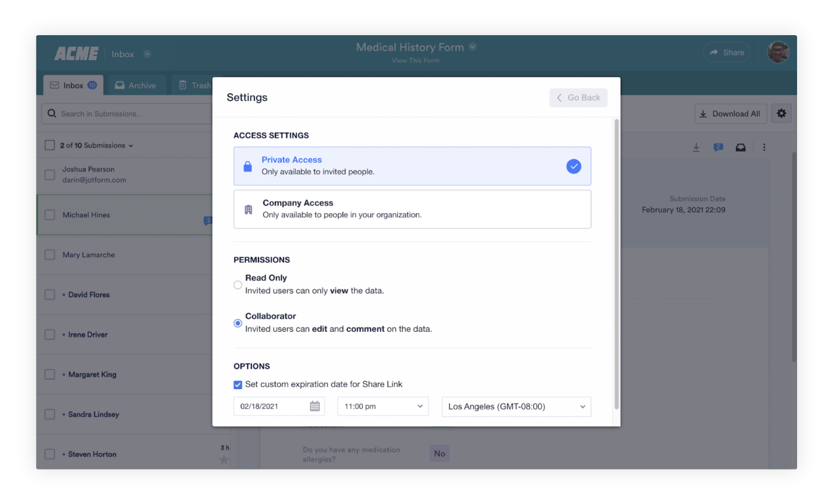
Task: Check the Margaret King submission checkbox
Action: [x=50, y=374]
